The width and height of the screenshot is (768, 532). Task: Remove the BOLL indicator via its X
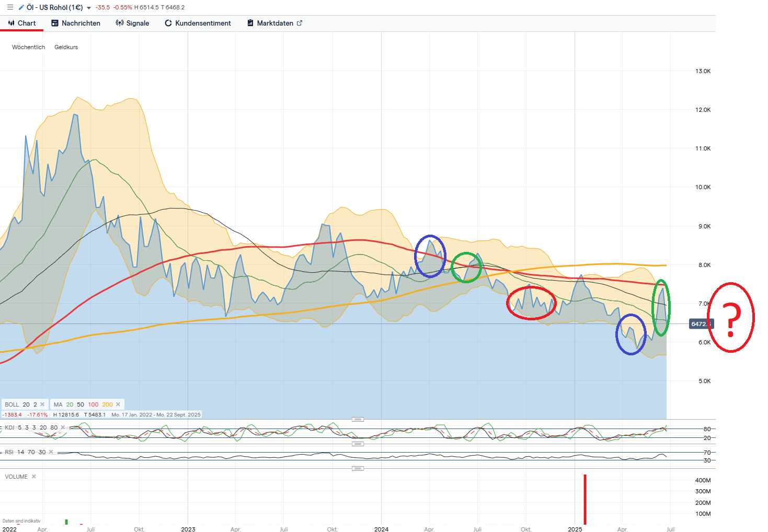tap(42, 404)
